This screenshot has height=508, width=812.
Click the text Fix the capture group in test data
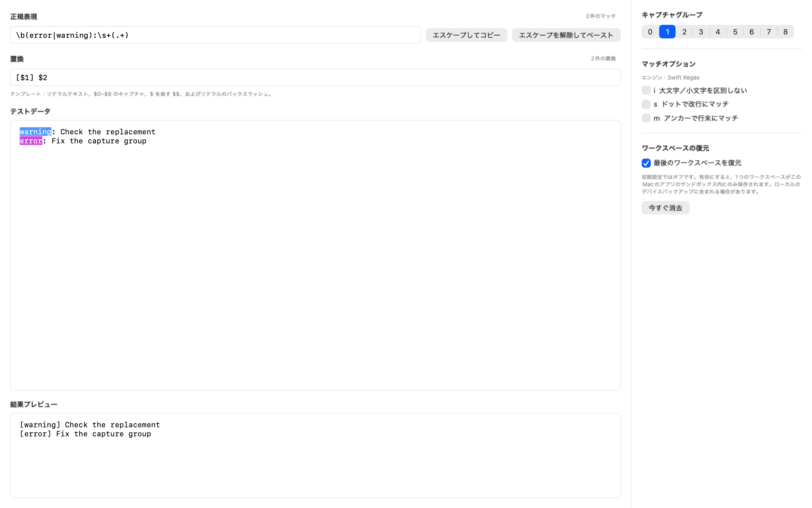coord(99,141)
